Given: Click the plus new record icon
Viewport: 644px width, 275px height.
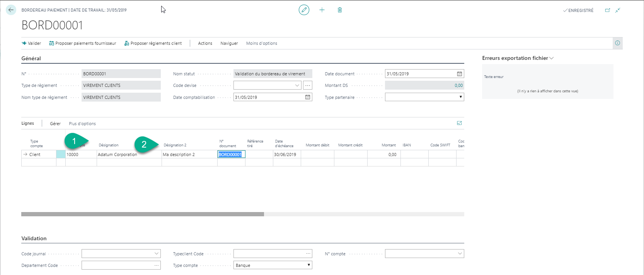Looking at the screenshot, I should pos(322,10).
